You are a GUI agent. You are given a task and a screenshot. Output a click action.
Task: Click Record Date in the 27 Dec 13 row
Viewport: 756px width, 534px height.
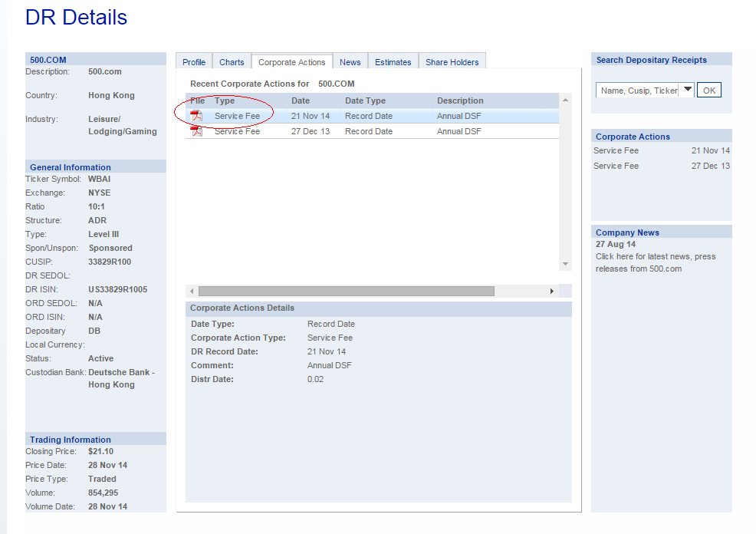369,131
